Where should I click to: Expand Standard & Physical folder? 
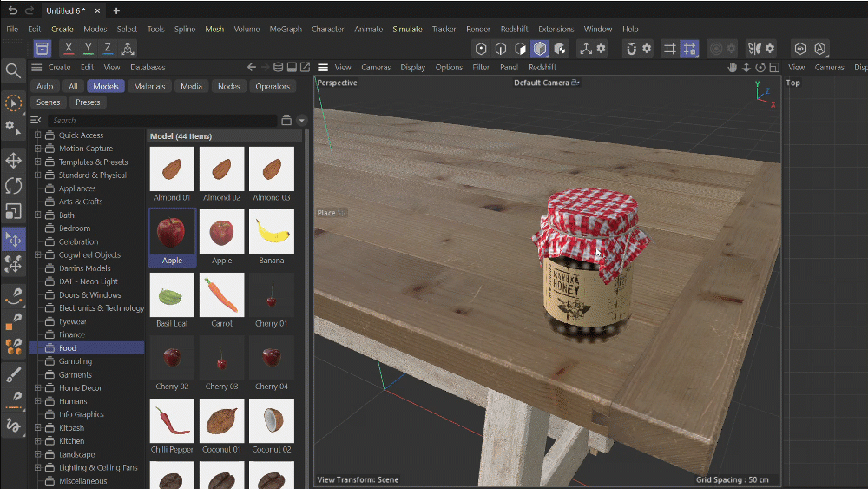tap(37, 175)
